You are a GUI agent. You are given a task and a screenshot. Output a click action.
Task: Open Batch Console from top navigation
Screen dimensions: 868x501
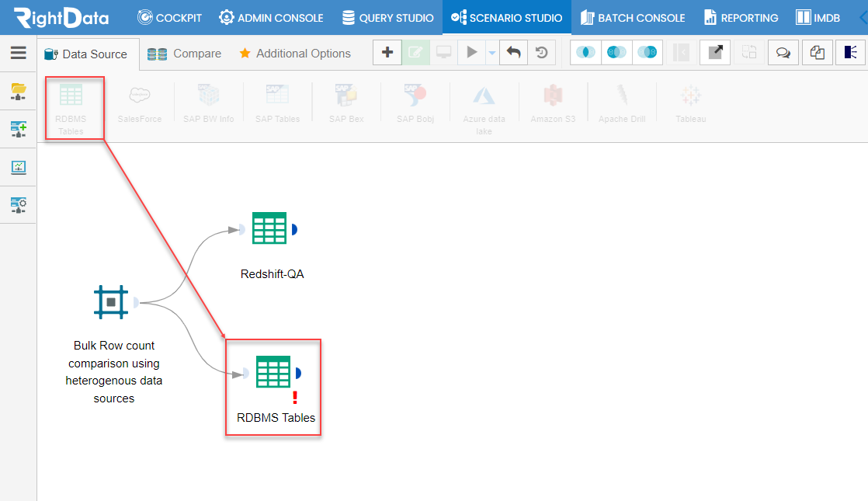click(x=633, y=18)
